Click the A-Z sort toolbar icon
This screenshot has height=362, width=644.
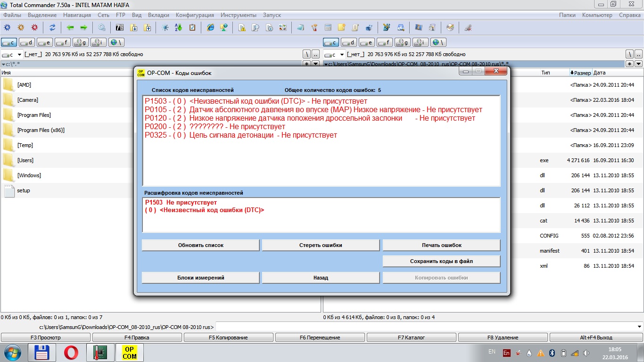[179, 27]
